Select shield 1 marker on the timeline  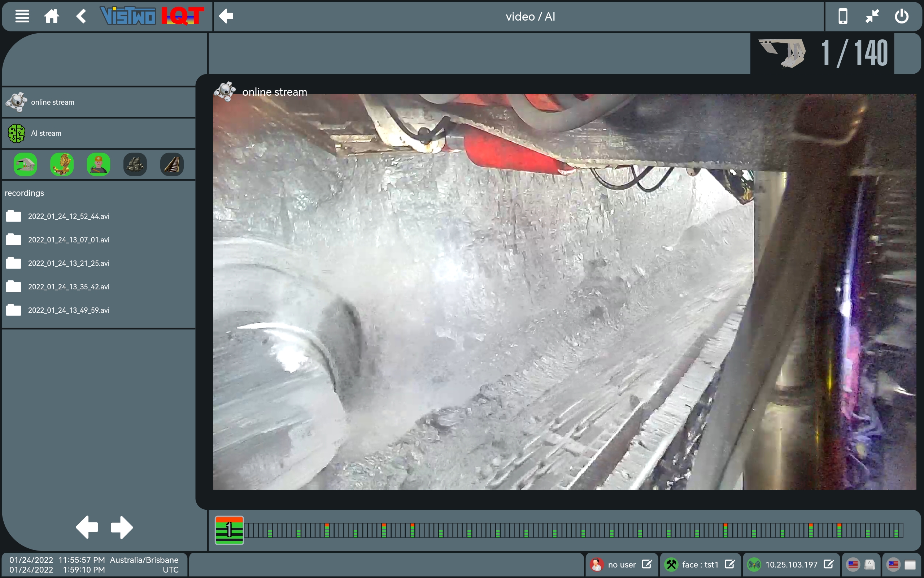(x=229, y=530)
